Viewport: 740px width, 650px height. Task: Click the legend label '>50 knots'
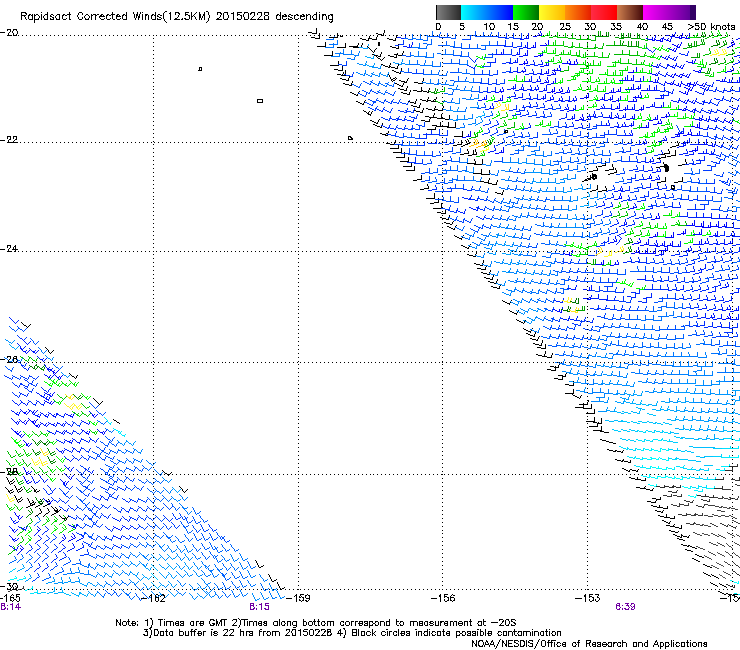pyautogui.click(x=711, y=27)
